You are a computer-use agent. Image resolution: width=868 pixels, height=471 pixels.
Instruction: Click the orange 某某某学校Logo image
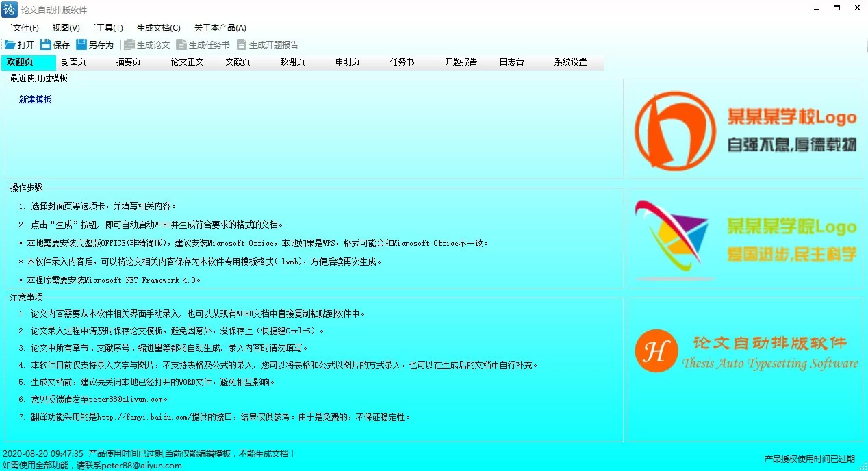(x=745, y=129)
